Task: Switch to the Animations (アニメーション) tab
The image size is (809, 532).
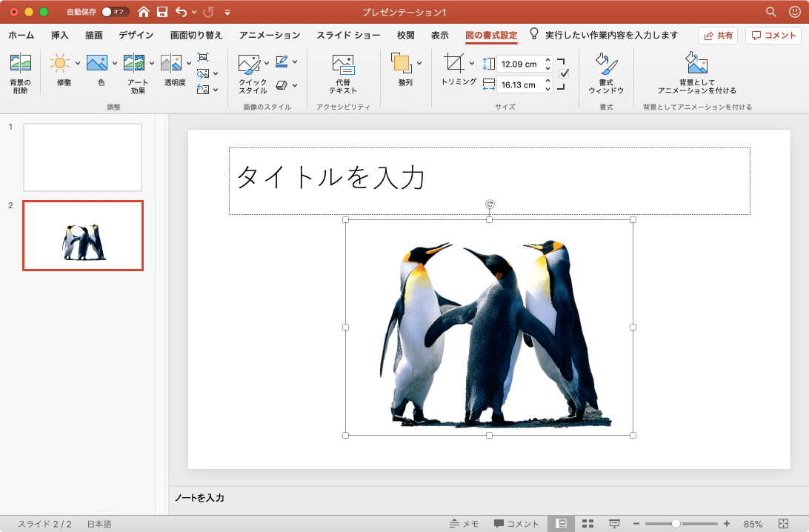Action: tap(270, 35)
